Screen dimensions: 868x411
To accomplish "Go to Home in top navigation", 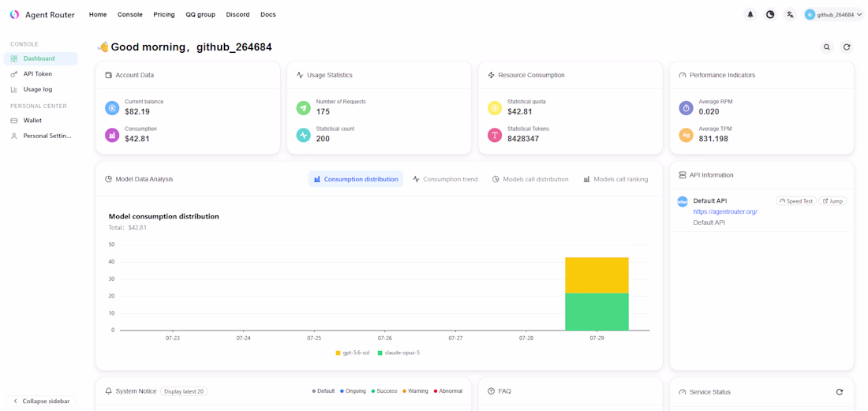I will click(x=98, y=15).
